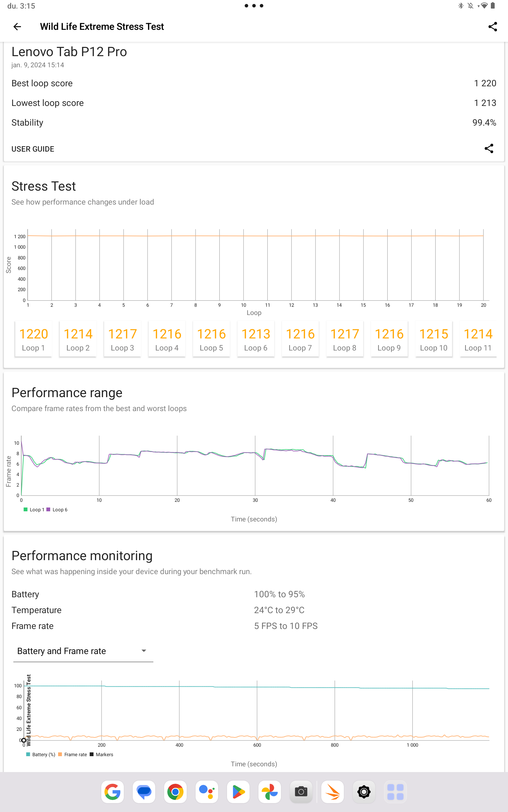Click the teal Battery (%) legend swatch
The image size is (508, 812).
click(28, 754)
